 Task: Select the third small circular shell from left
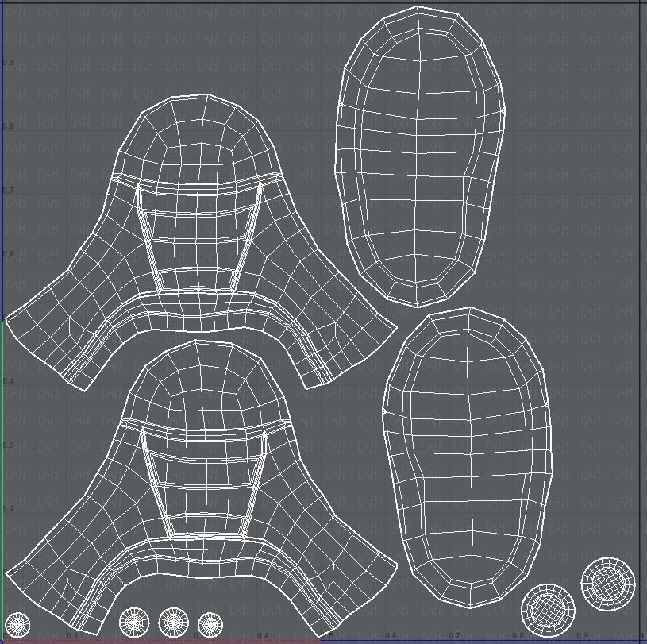pyautogui.click(x=173, y=622)
